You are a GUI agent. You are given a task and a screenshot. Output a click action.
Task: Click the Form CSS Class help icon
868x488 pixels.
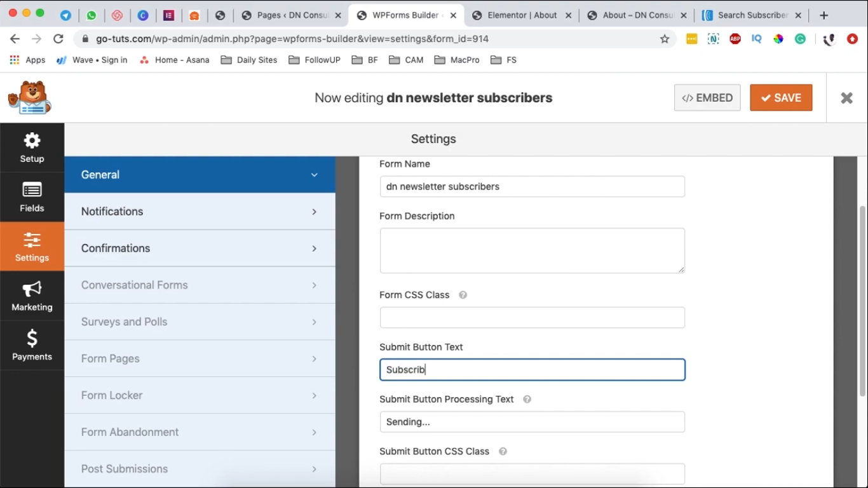click(463, 295)
